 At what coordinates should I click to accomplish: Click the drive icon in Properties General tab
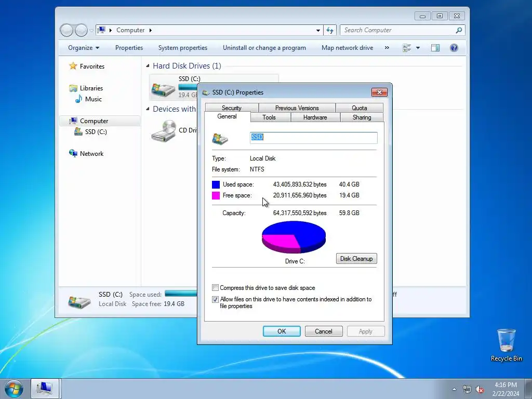coord(220,139)
